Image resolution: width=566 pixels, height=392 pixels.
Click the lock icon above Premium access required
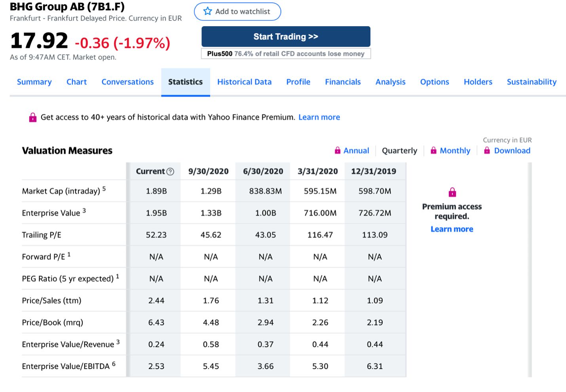452,192
